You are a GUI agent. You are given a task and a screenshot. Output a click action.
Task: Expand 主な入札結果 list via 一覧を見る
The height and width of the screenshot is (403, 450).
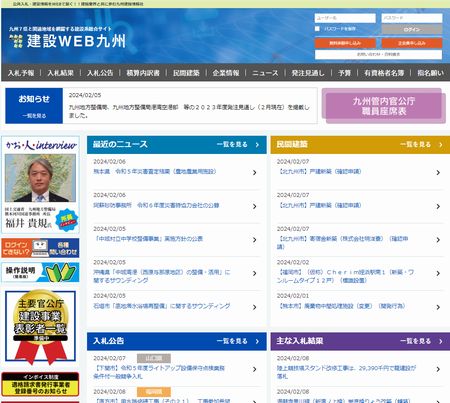click(421, 341)
